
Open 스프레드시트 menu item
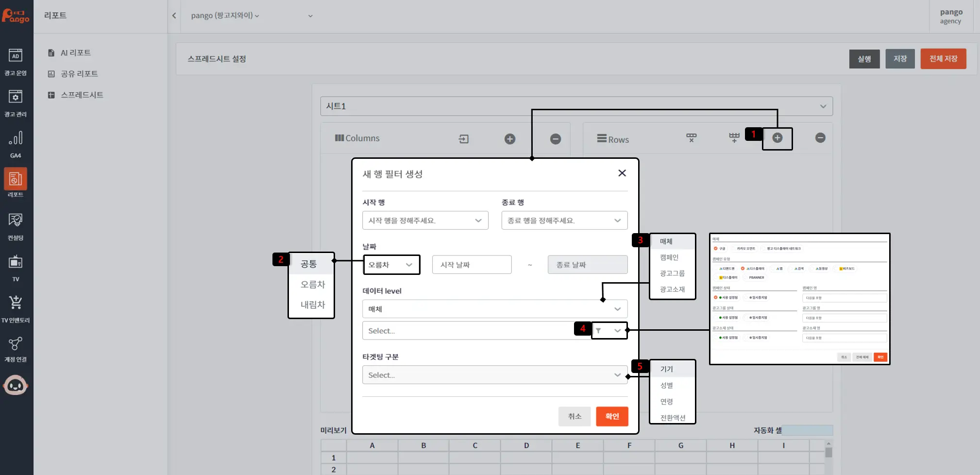(x=82, y=95)
